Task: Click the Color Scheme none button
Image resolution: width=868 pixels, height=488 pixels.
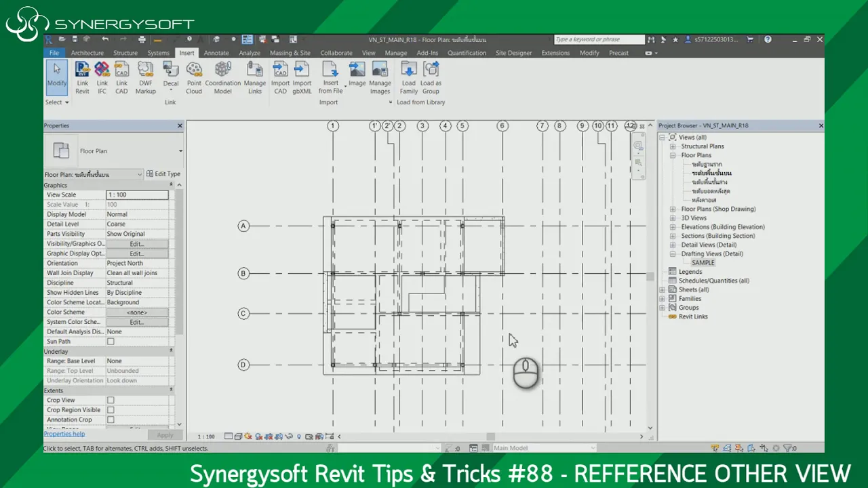Action: [137, 312]
